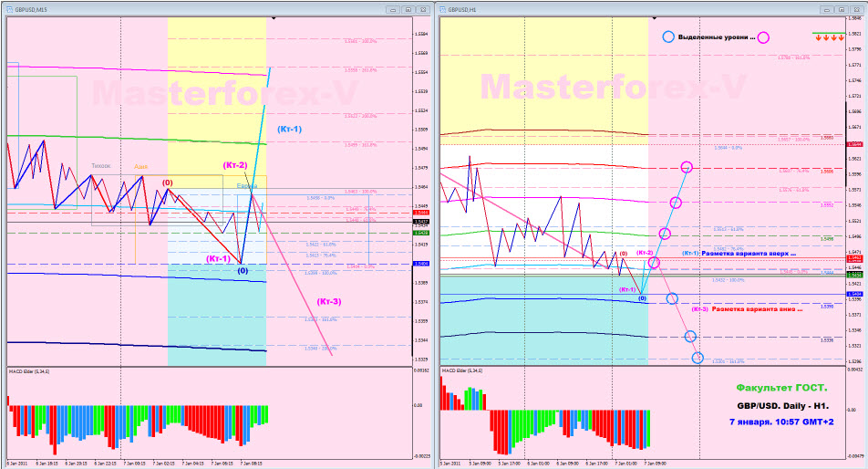Image resolution: width=868 pixels, height=469 pixels.
Task: Select the Разметка варианта вниз label
Action: tap(757, 309)
